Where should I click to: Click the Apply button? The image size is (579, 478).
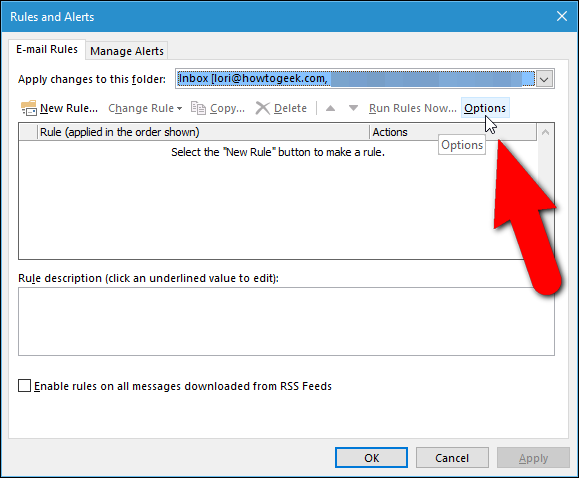[x=533, y=458]
